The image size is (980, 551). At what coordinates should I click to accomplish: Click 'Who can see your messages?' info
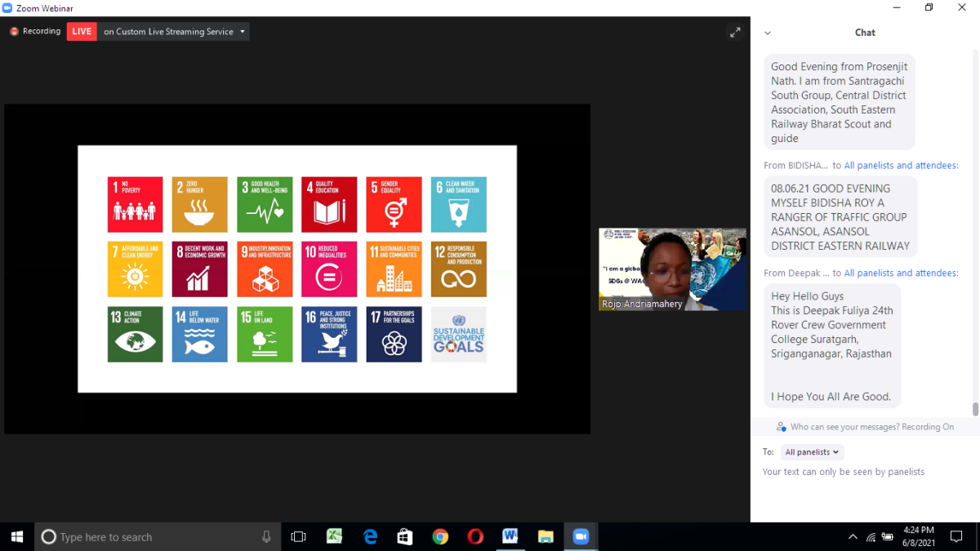864,427
